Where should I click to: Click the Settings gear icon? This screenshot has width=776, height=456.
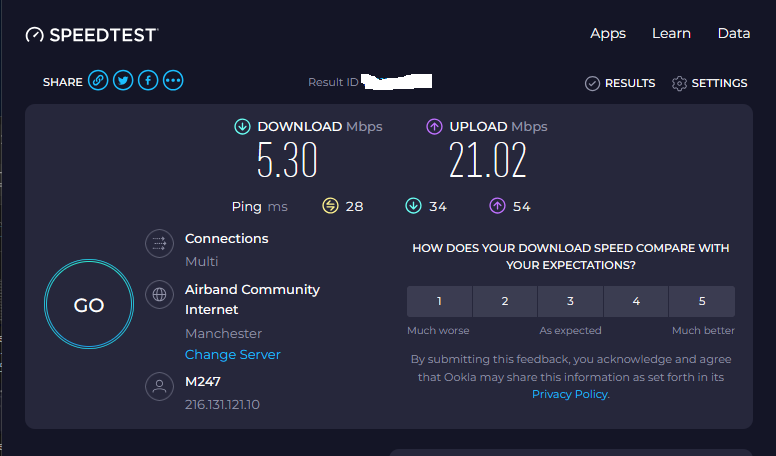679,83
